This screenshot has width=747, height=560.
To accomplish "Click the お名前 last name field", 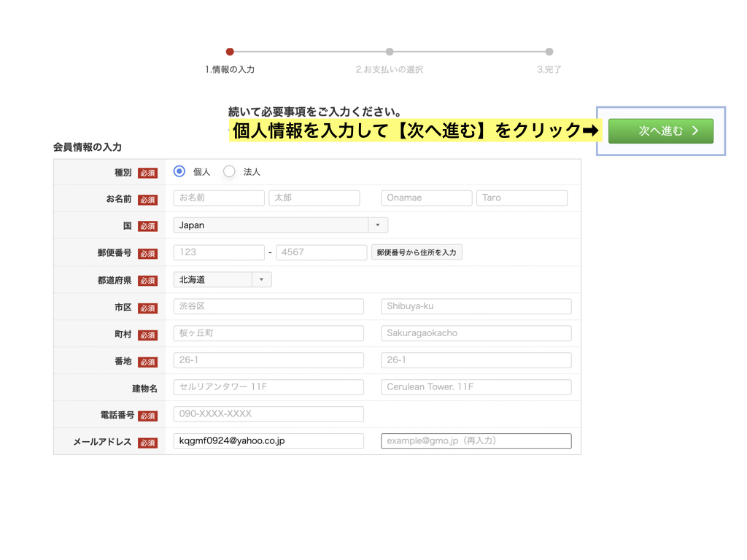I will coord(219,198).
